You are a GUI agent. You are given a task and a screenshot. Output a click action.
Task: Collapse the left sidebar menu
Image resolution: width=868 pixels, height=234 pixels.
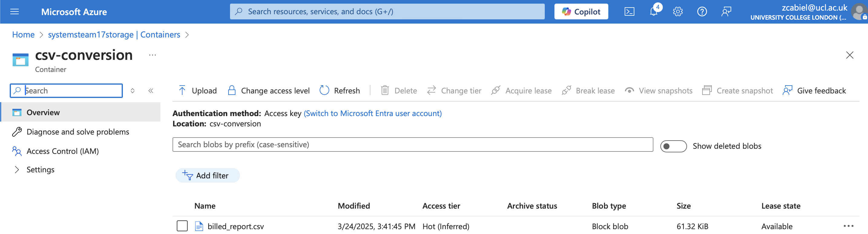[x=151, y=91]
